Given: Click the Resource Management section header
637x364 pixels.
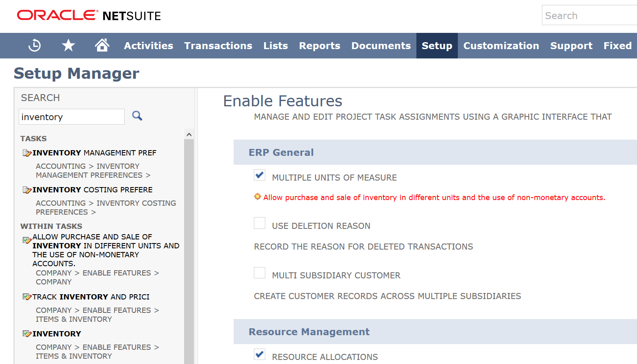Looking at the screenshot, I should [435, 332].
